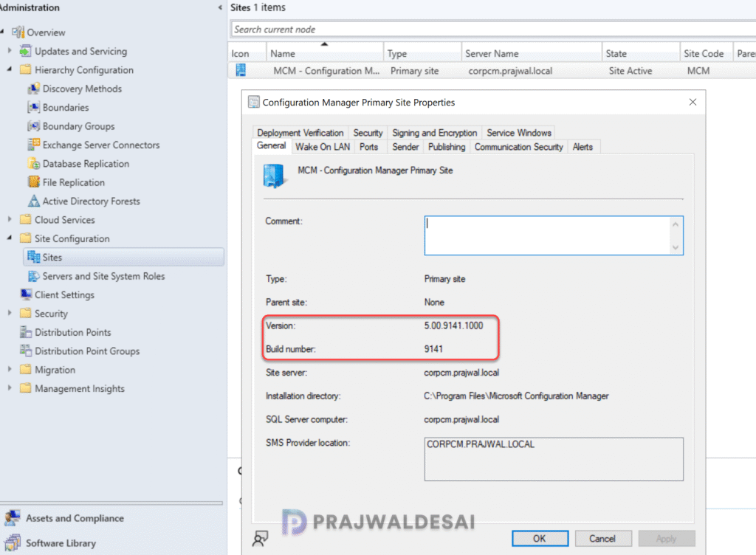Select the Assets and Compliance workspace

tap(75, 518)
